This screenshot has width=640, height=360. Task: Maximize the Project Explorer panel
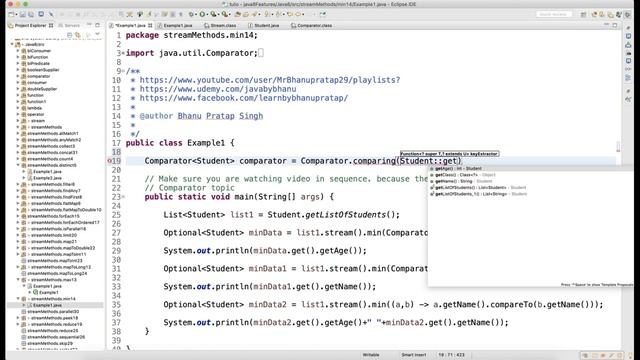tap(98, 25)
